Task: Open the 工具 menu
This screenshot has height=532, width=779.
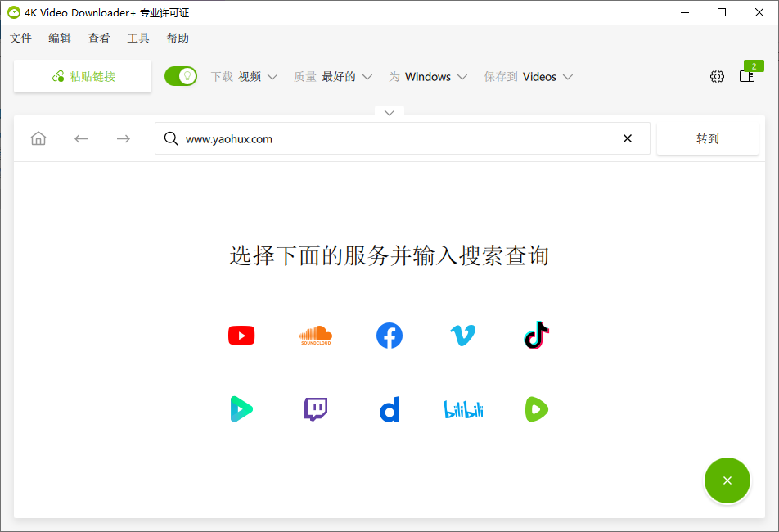Action: pos(138,38)
